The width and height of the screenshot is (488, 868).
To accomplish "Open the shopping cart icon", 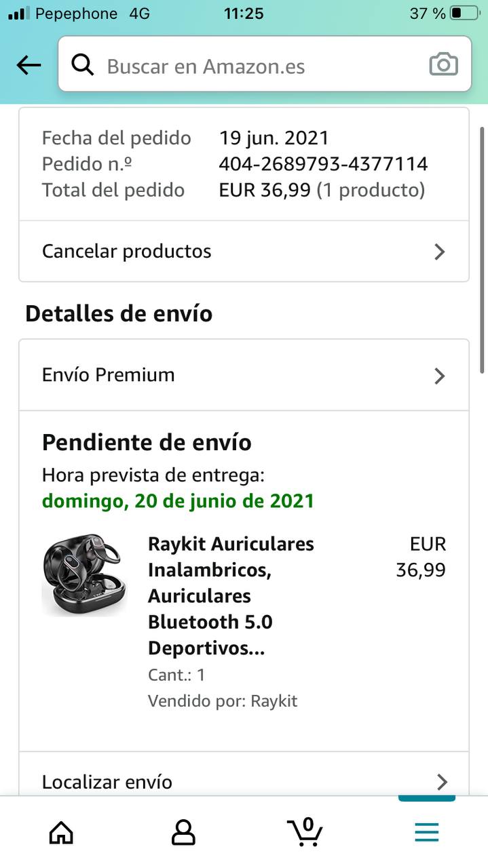I will click(x=305, y=831).
